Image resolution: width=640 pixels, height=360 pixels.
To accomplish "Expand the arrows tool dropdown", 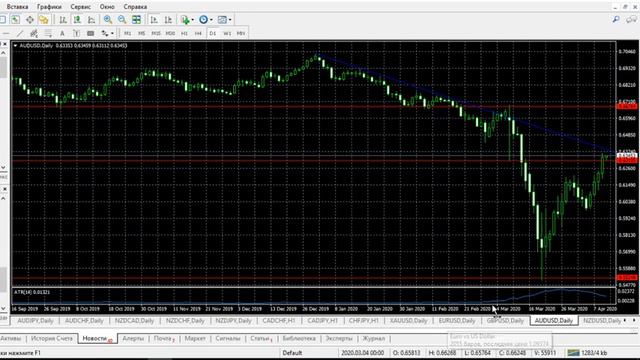I will pyautogui.click(x=112, y=33).
